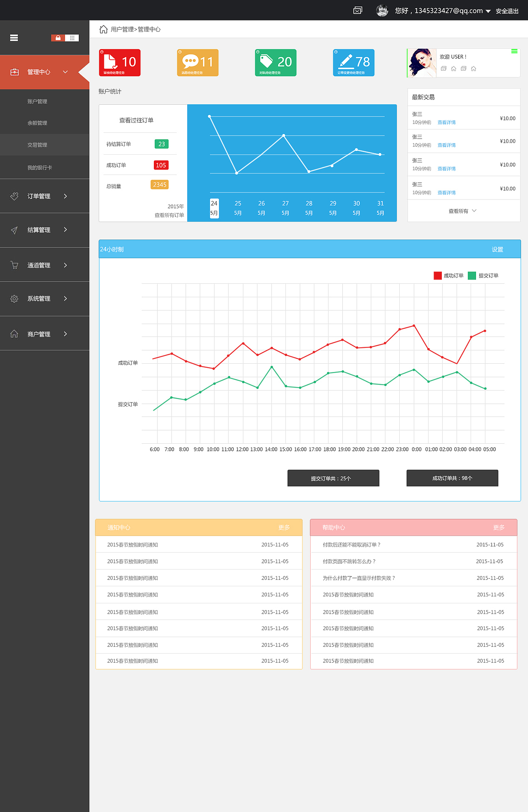
Task: Open the orange message tile showing 11
Action: coord(198,63)
